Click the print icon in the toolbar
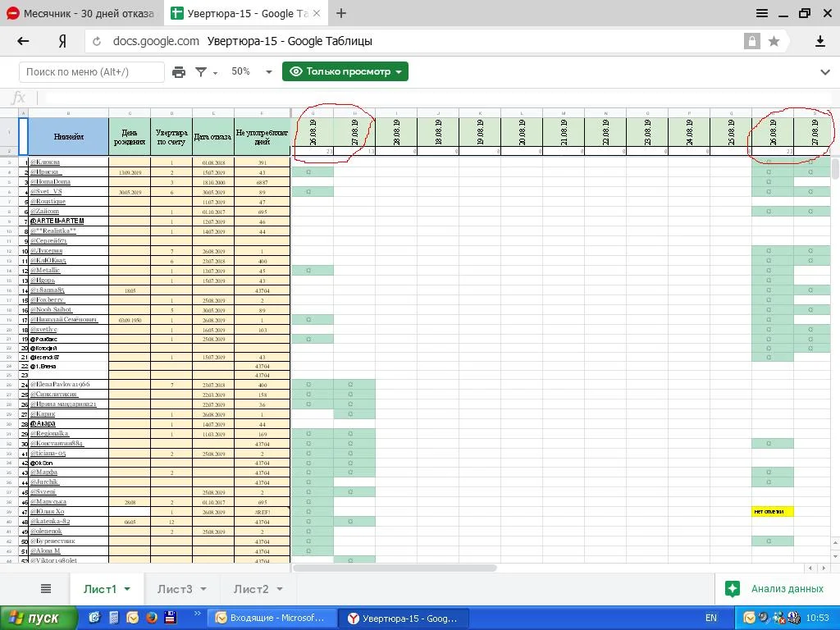 [x=179, y=72]
